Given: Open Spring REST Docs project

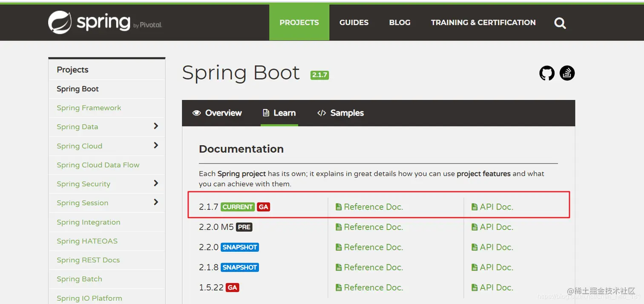Looking at the screenshot, I should tap(88, 260).
